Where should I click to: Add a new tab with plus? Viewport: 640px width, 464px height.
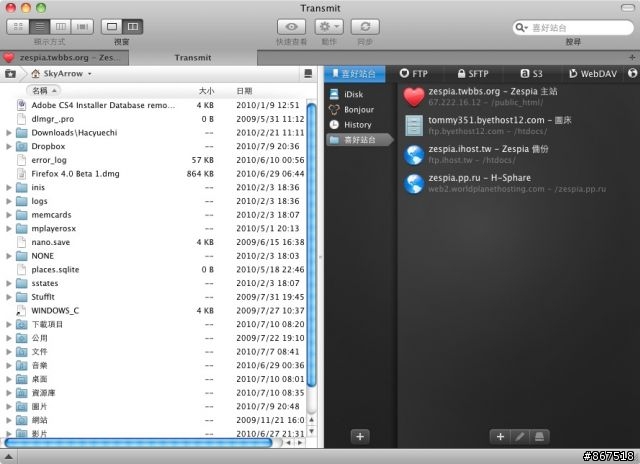point(632,58)
